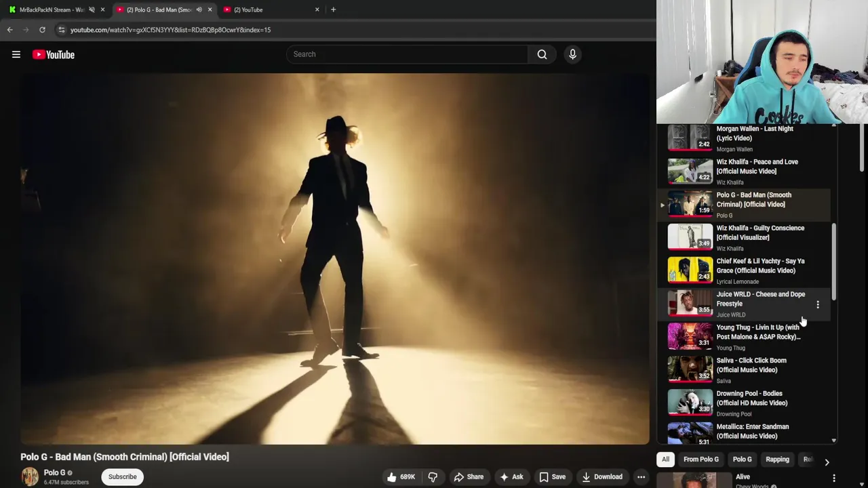Go to the YouTube home logo

(x=54, y=54)
